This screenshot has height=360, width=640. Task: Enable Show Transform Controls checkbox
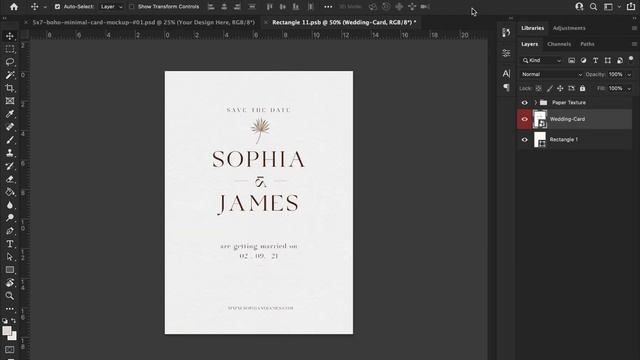point(131,7)
